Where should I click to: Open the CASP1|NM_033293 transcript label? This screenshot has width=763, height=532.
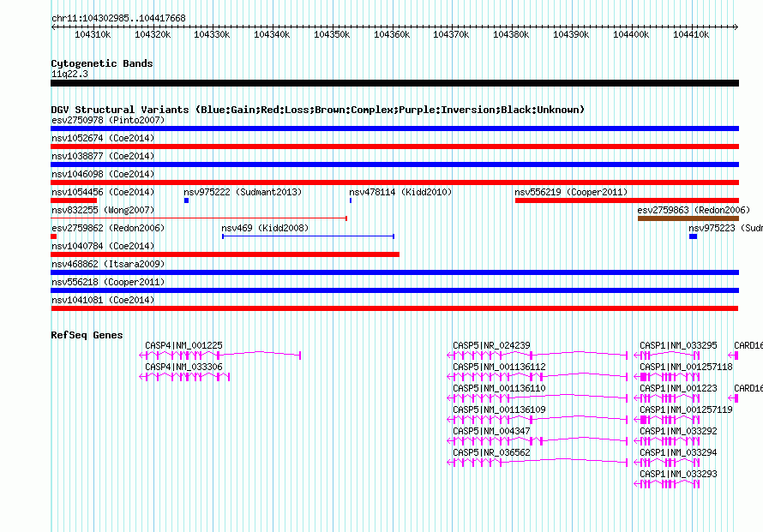(x=678, y=474)
